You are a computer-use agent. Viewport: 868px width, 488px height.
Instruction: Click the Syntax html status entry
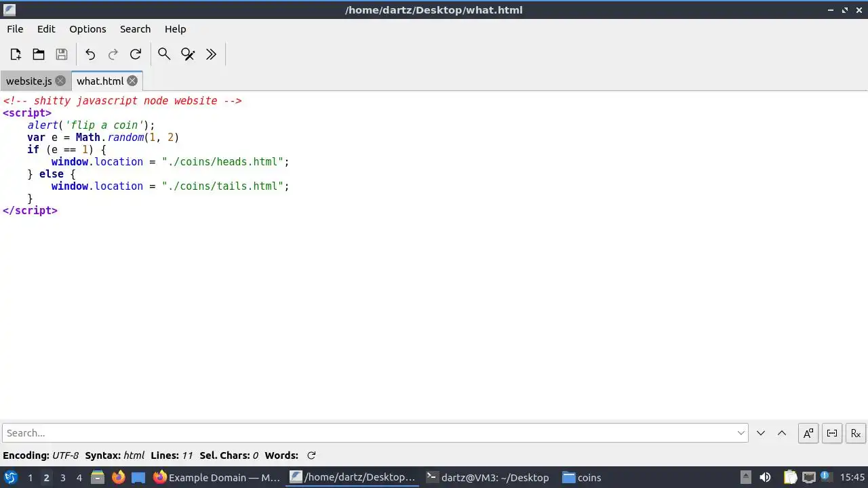point(115,455)
